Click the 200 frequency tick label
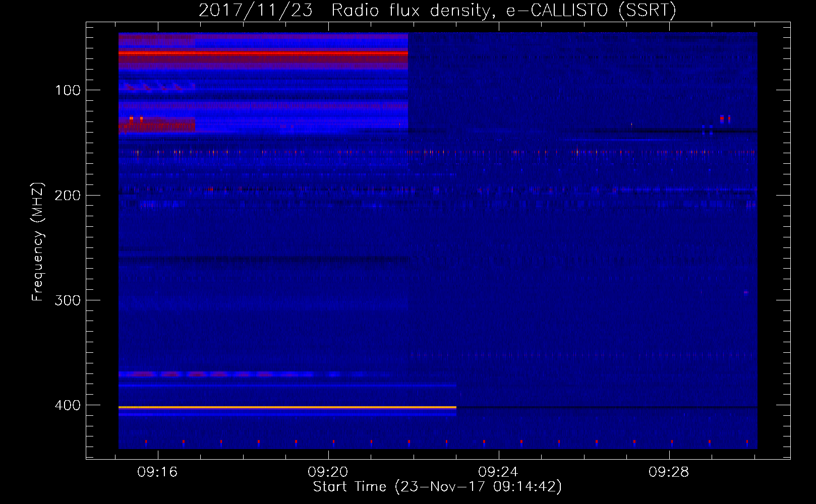 tap(68, 196)
